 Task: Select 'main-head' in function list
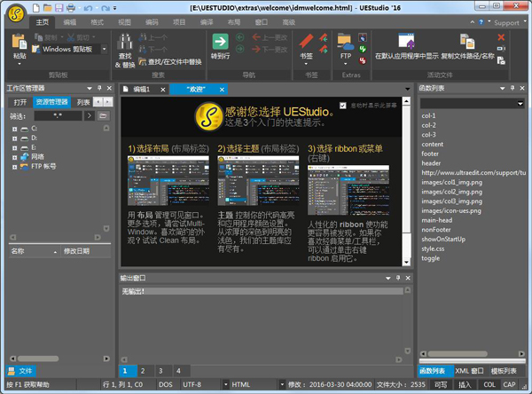tap(436, 220)
